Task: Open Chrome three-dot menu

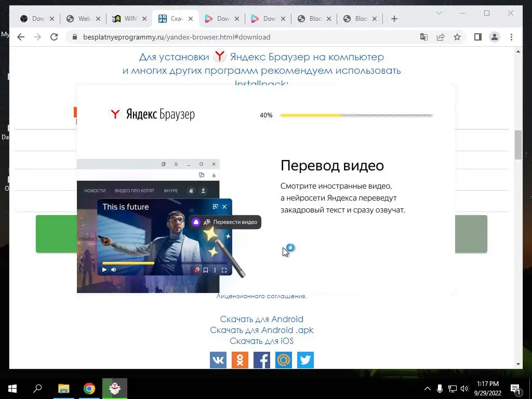Action: click(511, 37)
